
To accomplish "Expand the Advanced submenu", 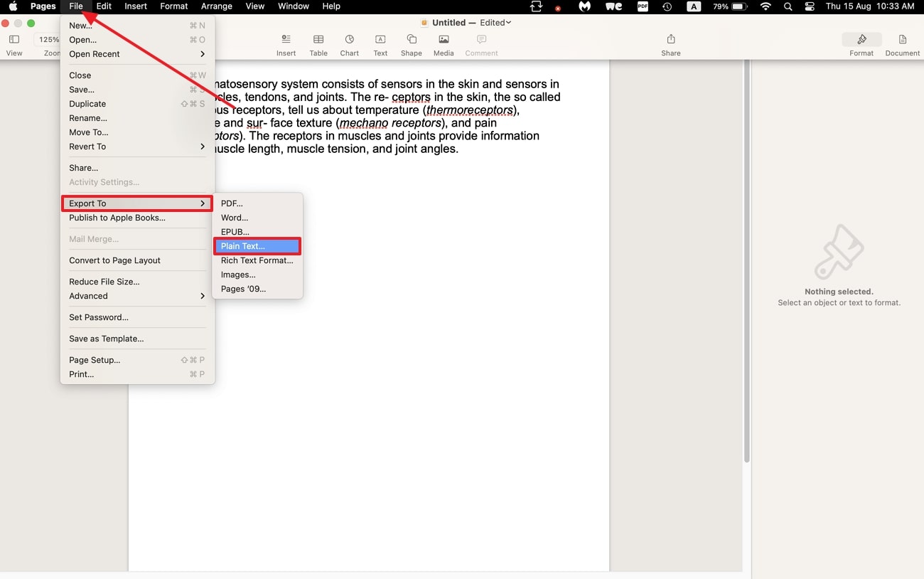I will click(137, 296).
